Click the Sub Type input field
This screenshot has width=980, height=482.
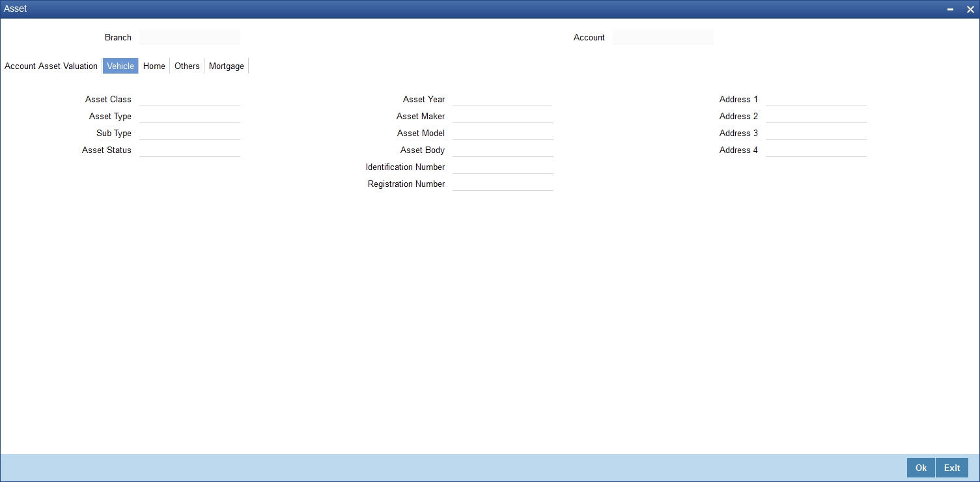pyautogui.click(x=189, y=133)
